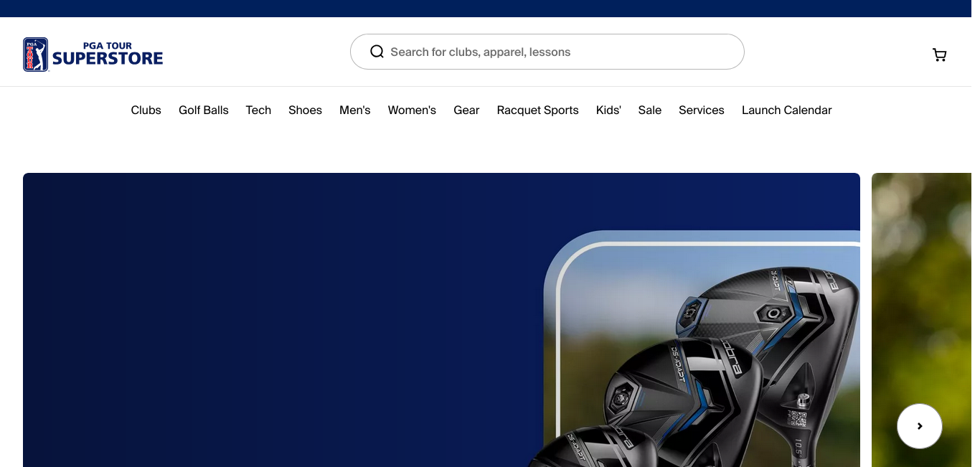
Task: Browse Racquet Sports
Action: [x=538, y=110]
